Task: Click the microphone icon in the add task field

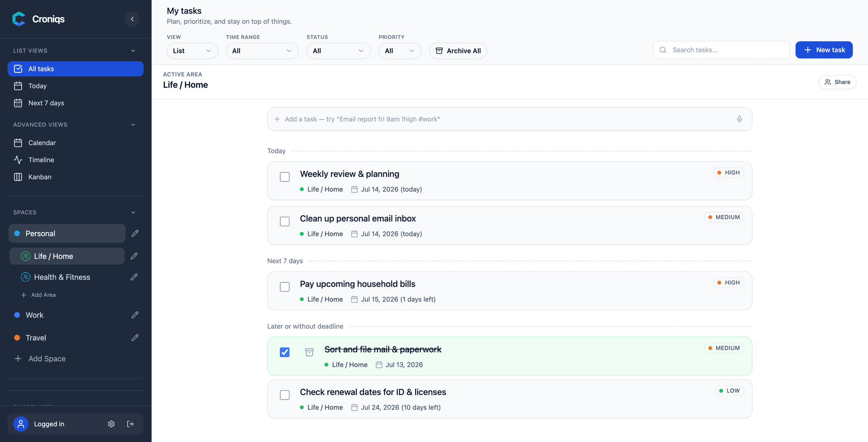Action: point(740,119)
